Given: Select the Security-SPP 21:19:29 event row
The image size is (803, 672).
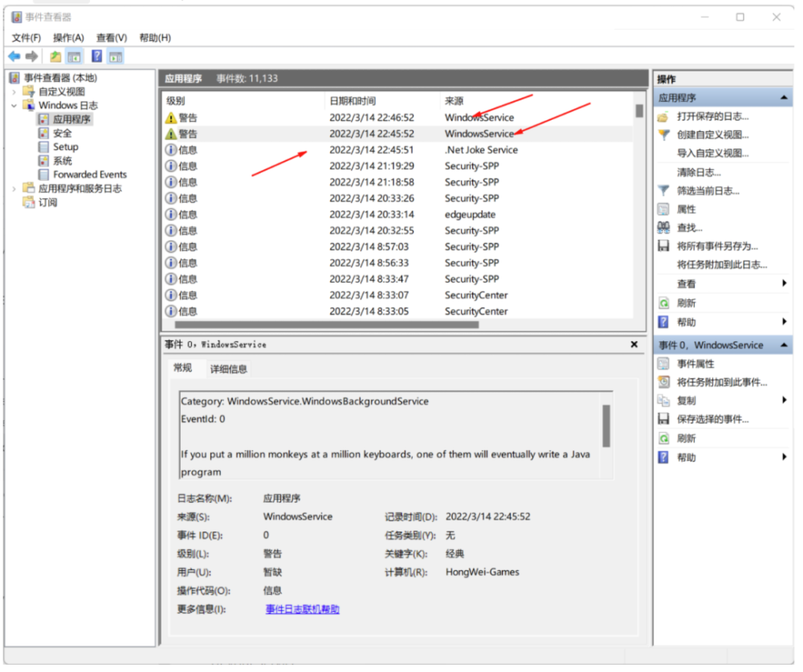Looking at the screenshot, I should tap(398, 166).
